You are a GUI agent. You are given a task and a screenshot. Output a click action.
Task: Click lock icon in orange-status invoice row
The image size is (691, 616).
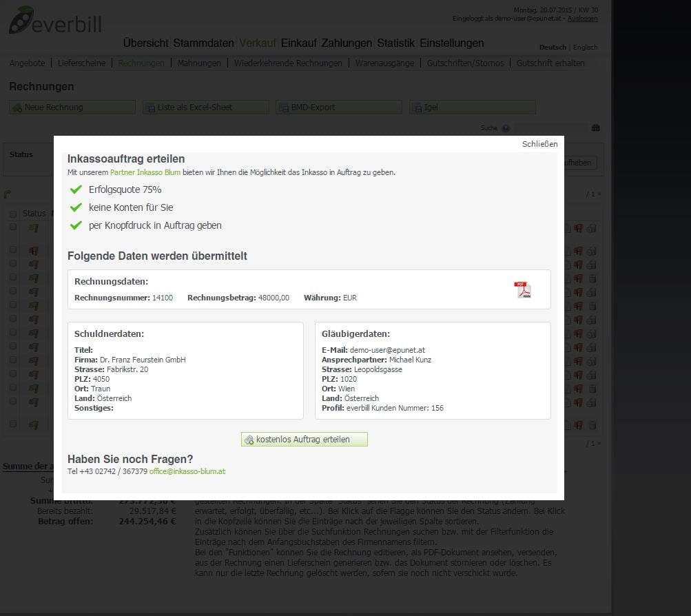pyautogui.click(x=592, y=228)
